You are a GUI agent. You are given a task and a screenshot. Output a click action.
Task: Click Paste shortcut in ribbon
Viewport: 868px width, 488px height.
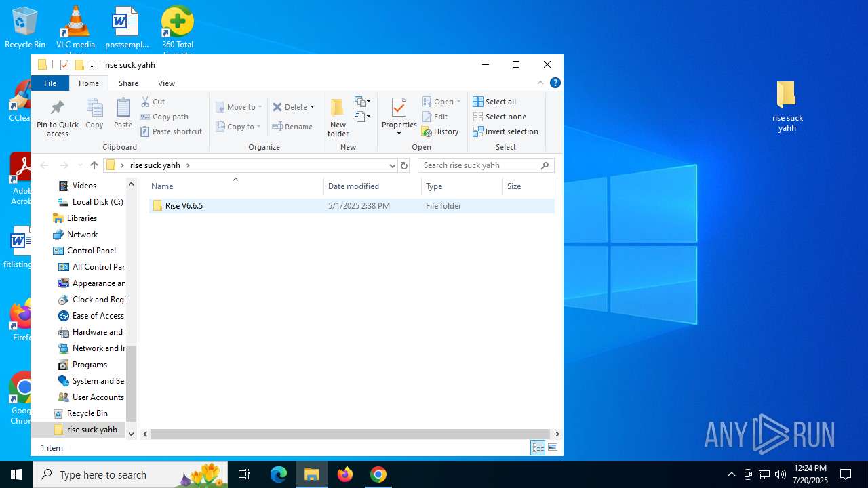(x=172, y=131)
